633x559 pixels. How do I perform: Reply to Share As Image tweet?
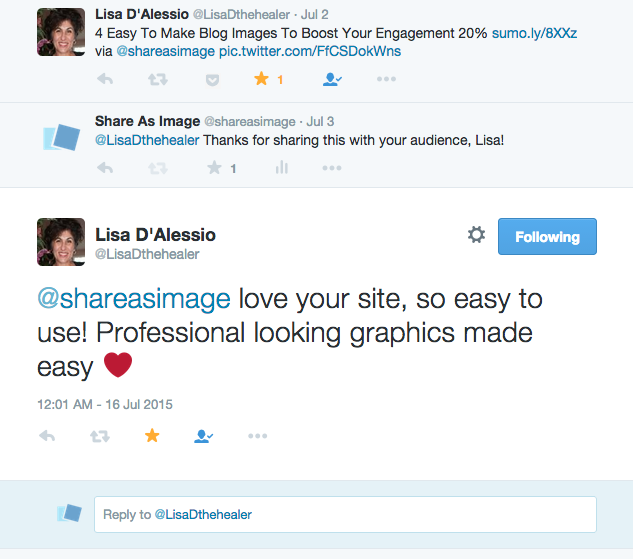point(105,167)
